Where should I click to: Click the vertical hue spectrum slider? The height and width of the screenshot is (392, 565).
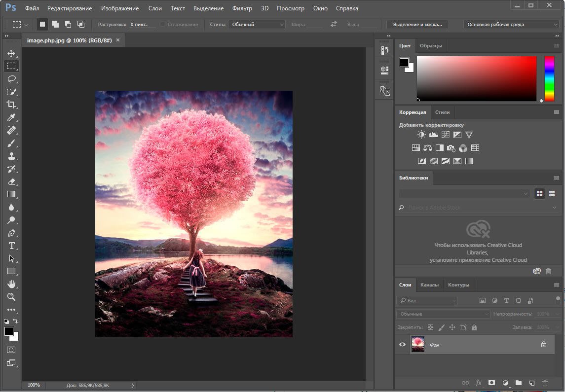(549, 79)
